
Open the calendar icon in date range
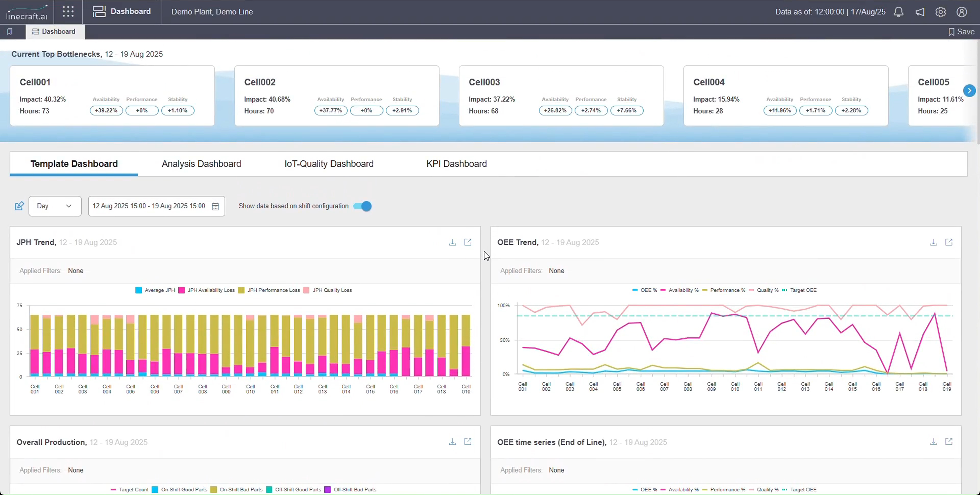click(x=215, y=206)
